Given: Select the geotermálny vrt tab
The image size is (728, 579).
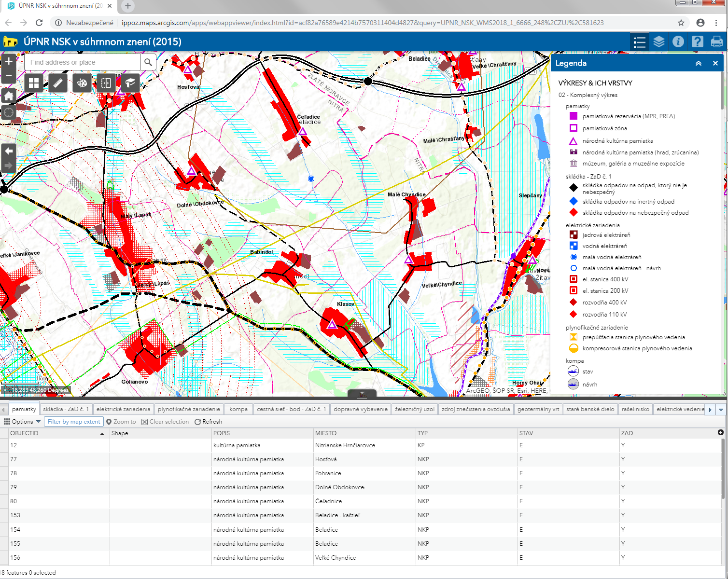Looking at the screenshot, I should click(x=538, y=409).
